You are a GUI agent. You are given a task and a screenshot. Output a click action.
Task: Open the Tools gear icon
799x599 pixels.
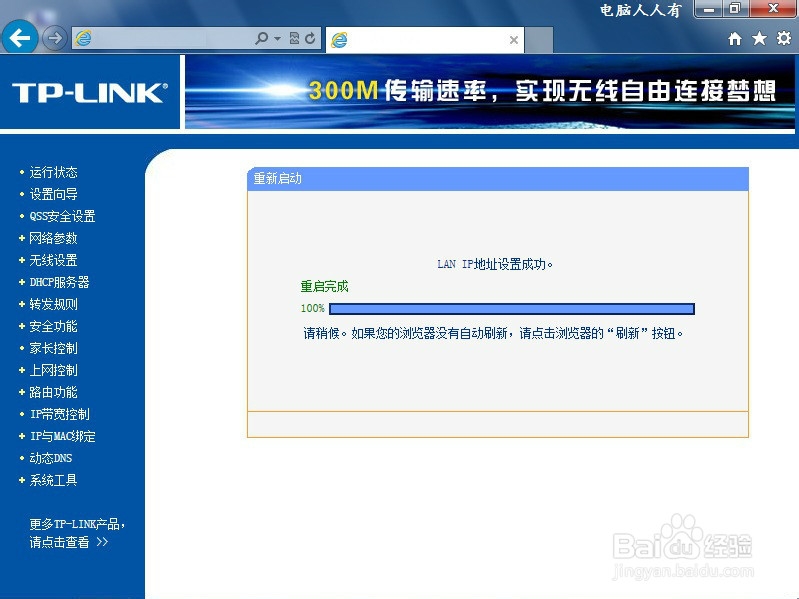pyautogui.click(x=784, y=38)
